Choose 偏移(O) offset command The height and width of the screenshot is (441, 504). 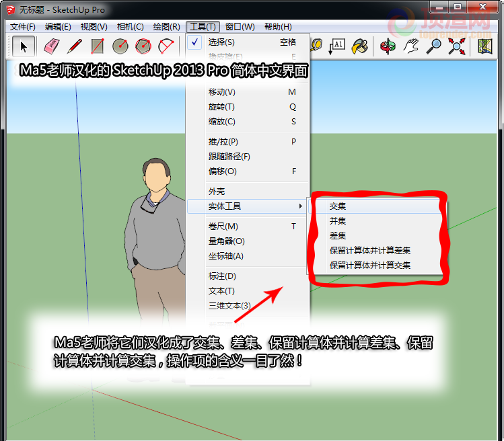tap(248, 171)
